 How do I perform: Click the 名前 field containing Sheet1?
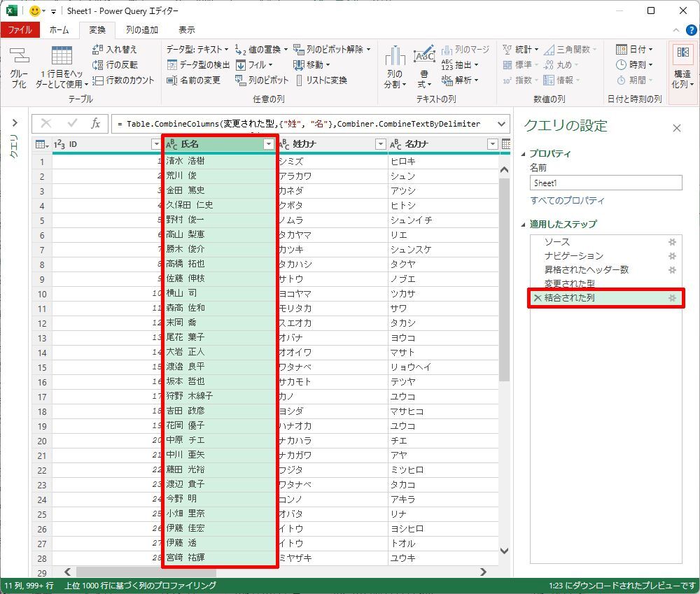[x=605, y=183]
